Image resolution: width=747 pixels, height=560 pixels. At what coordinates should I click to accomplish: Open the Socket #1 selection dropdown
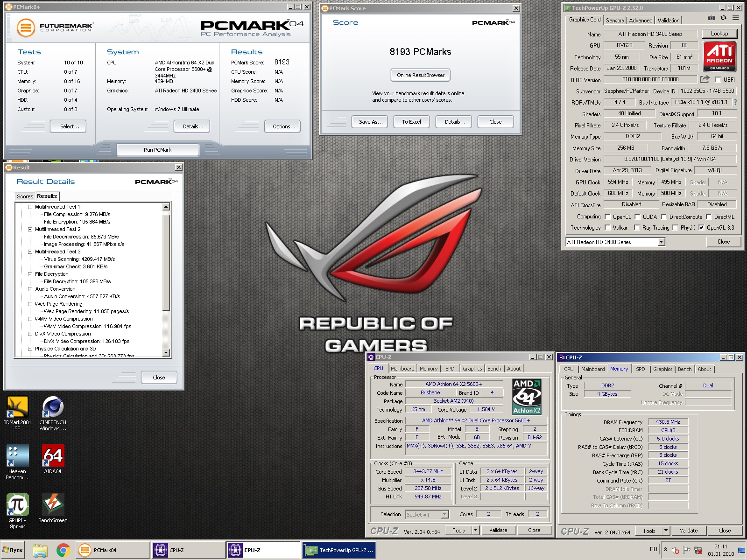pyautogui.click(x=444, y=514)
